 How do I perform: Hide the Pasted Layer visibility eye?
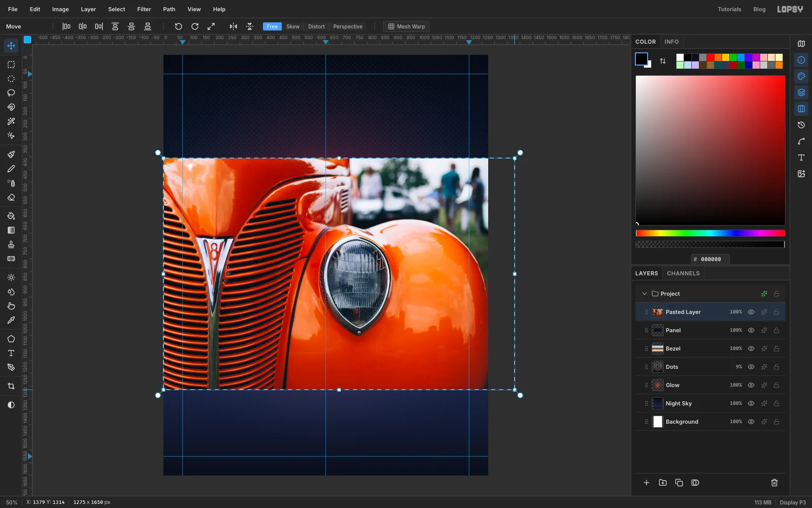[751, 312]
